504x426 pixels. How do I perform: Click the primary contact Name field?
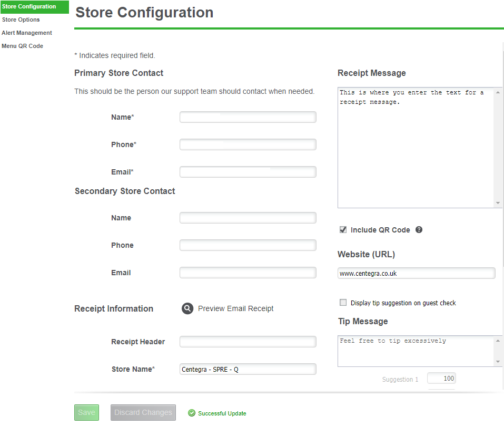point(248,117)
